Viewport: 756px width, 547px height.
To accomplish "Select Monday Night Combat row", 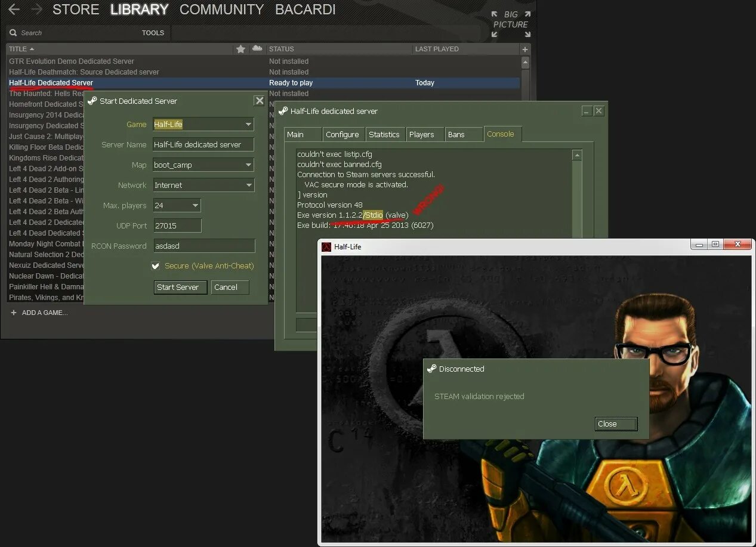I will (45, 244).
